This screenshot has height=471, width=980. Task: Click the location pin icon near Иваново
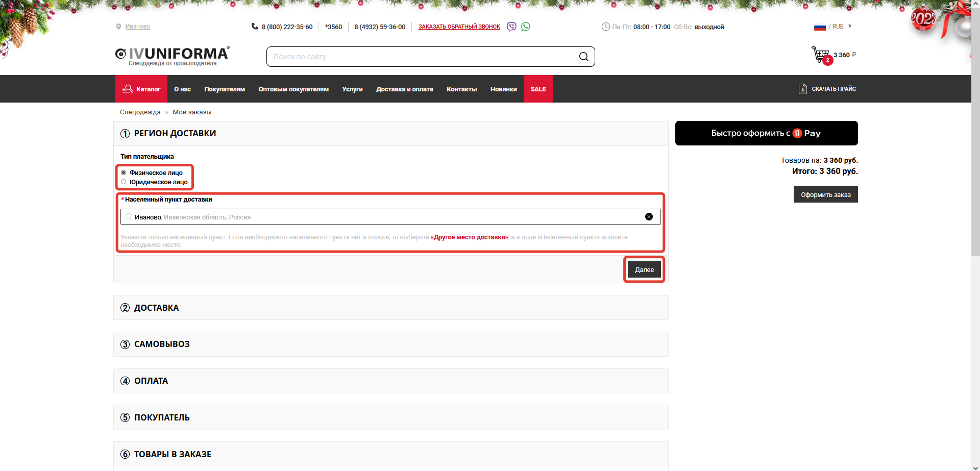[118, 27]
